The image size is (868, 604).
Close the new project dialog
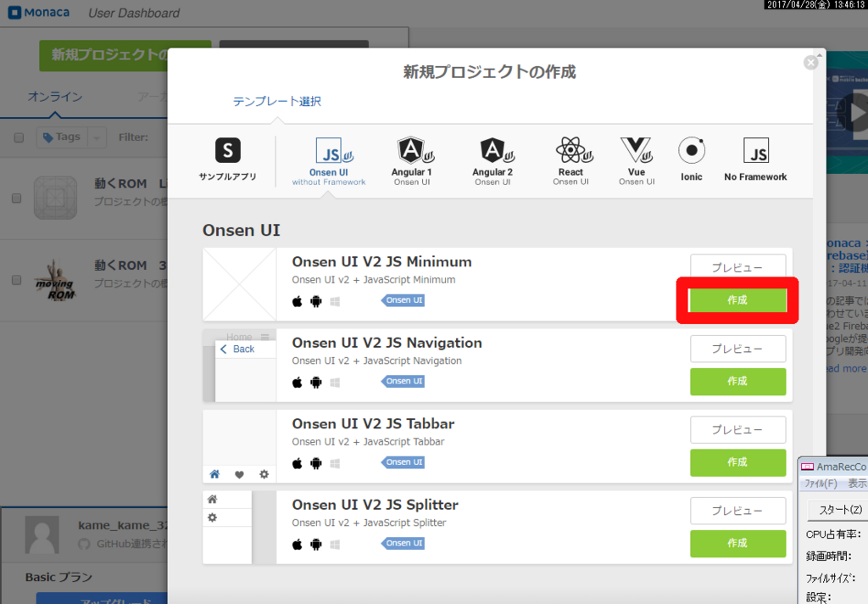tap(811, 63)
